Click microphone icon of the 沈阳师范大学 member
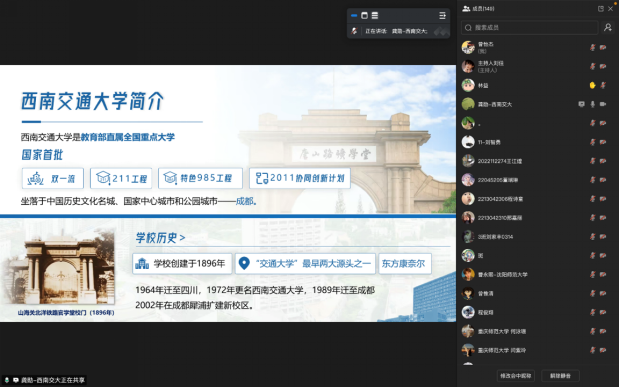Screen dimensions: 620x388 pyautogui.click(x=592, y=274)
